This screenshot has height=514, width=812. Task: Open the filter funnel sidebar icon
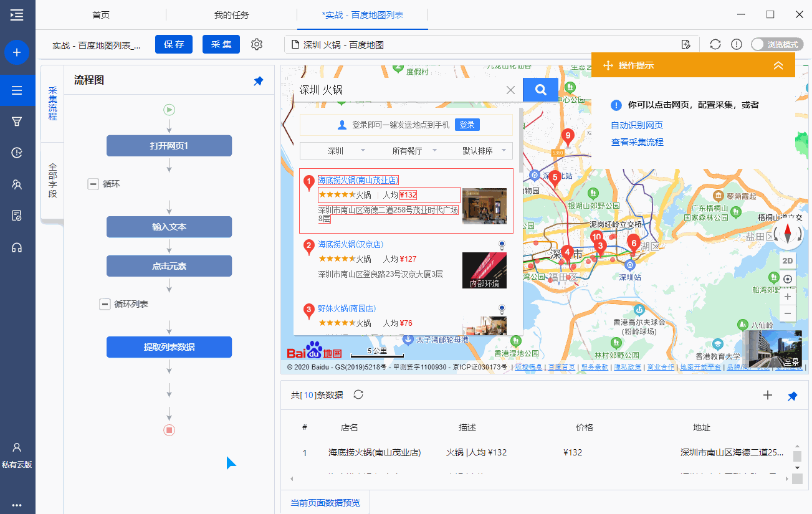[17, 121]
